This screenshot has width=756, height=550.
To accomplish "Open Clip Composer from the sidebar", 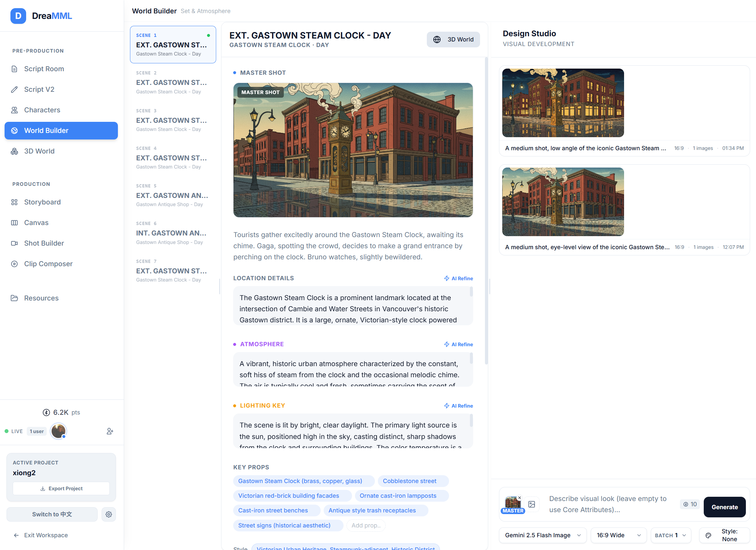I will (48, 264).
